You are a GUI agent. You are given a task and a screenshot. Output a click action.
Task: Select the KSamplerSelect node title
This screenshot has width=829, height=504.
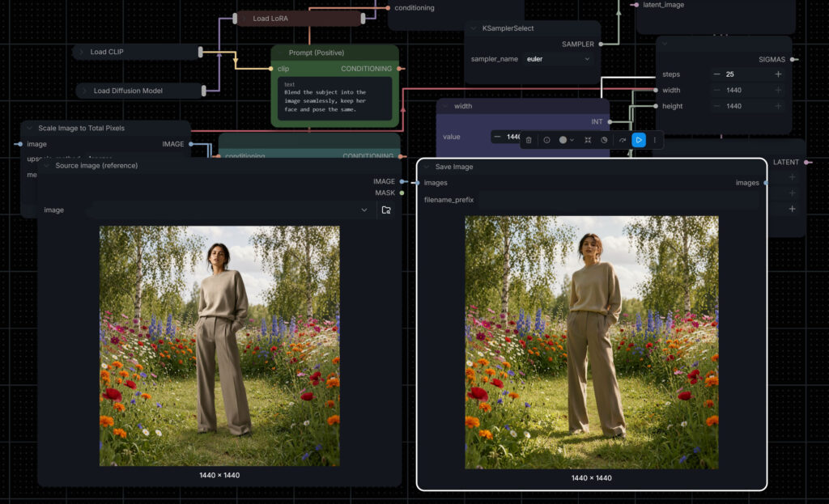tap(508, 28)
